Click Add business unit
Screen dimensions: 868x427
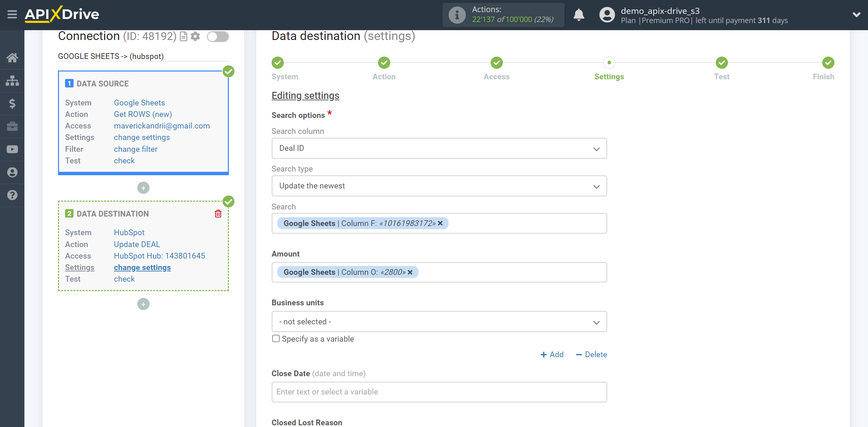tap(552, 354)
